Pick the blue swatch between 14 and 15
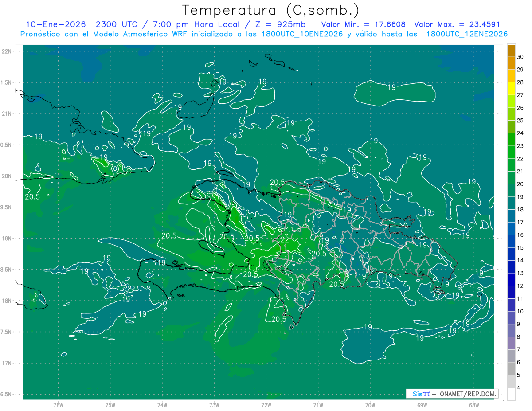 tap(511, 254)
